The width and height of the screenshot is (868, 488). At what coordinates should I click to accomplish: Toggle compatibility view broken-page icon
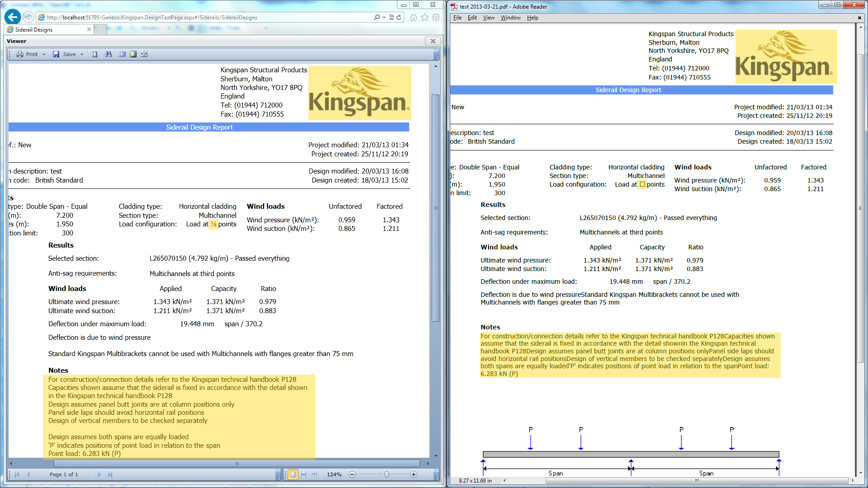coord(392,17)
